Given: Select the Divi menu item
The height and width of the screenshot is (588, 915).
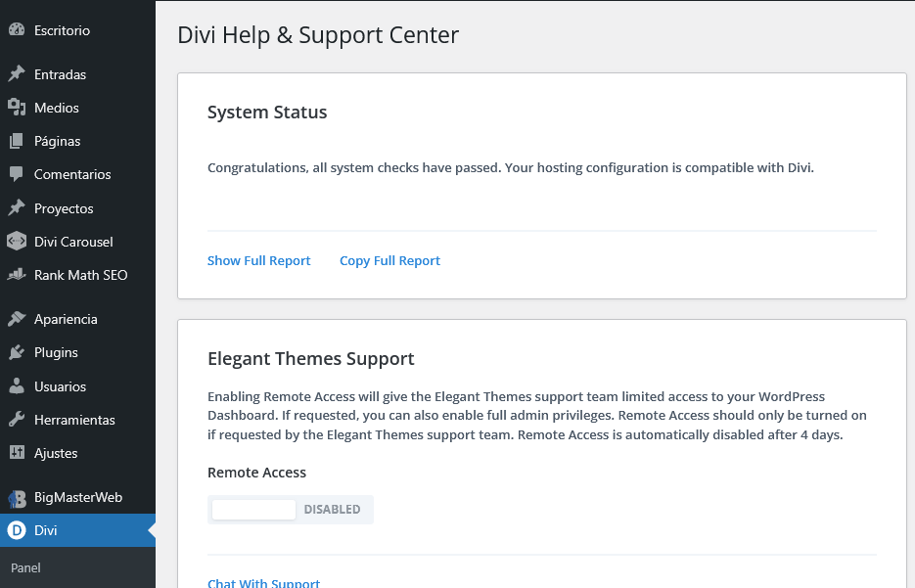Looking at the screenshot, I should click(46, 530).
